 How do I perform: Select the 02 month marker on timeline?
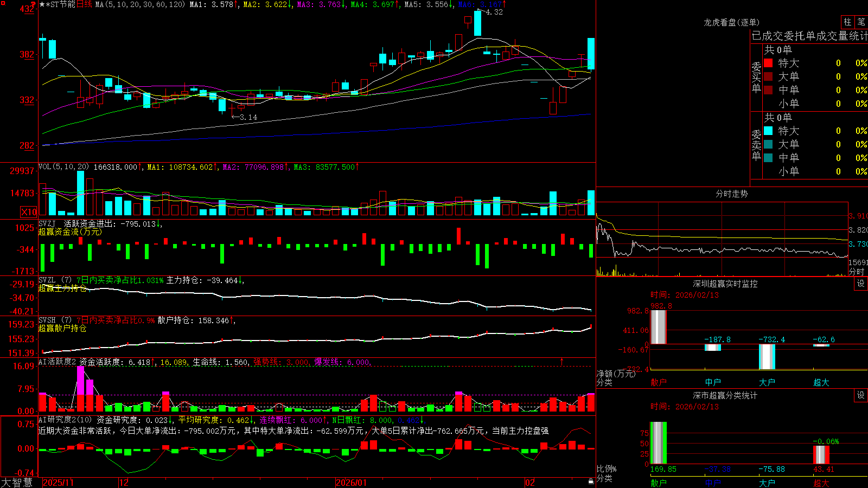530,483
